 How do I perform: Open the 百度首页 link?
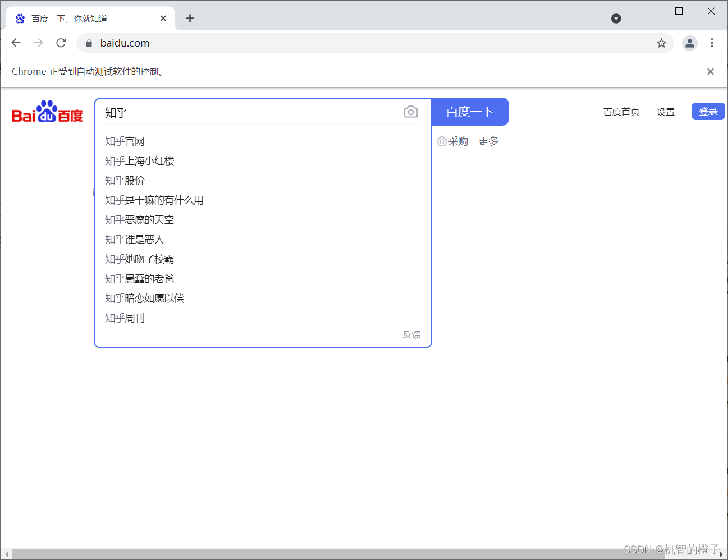click(x=621, y=112)
